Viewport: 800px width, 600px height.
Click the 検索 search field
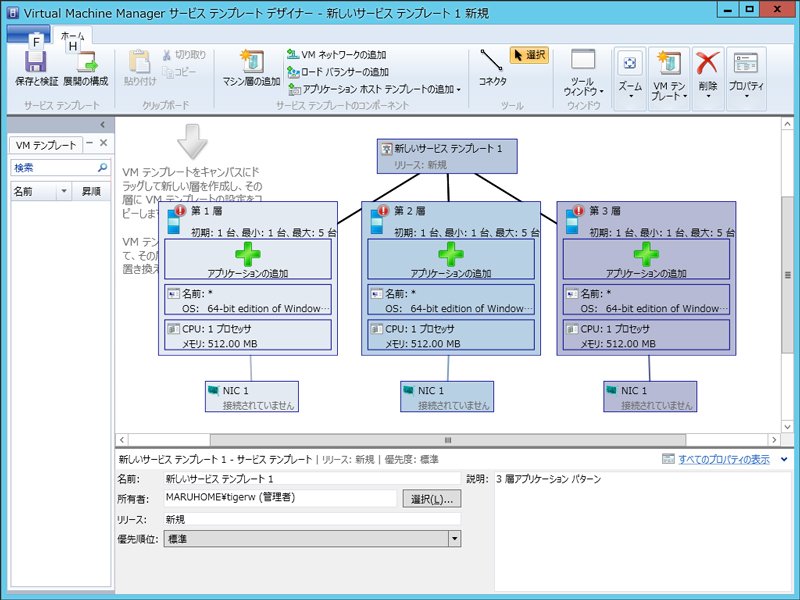(54, 167)
